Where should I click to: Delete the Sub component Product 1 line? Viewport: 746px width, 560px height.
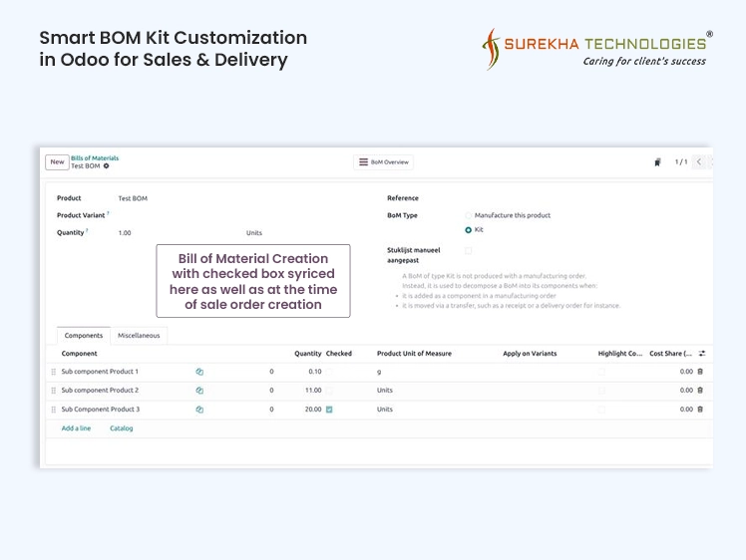tap(700, 372)
